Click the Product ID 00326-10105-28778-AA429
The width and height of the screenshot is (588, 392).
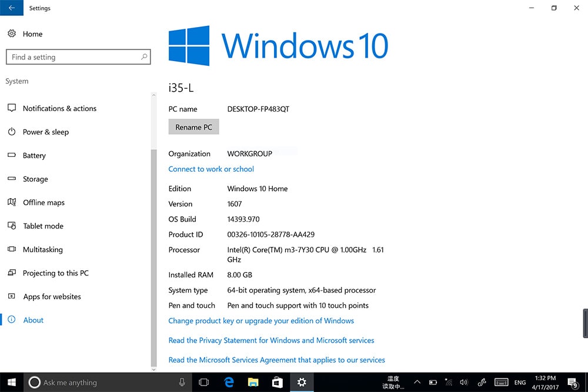[x=270, y=234]
